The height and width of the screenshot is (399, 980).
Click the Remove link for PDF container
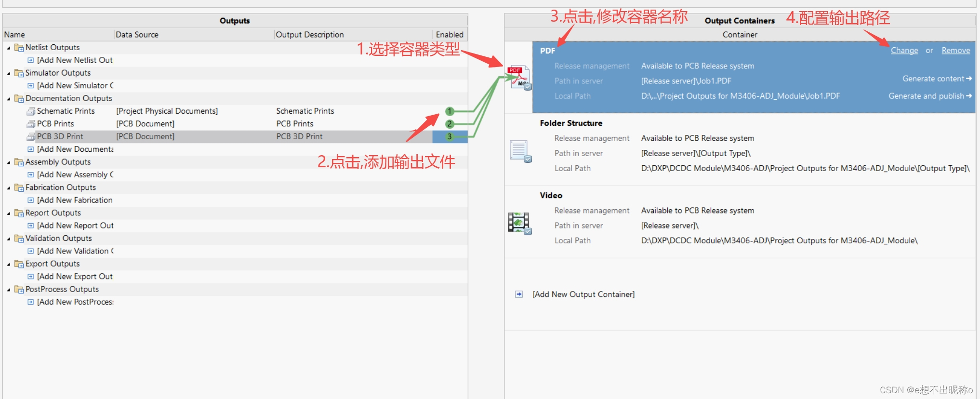[955, 51]
